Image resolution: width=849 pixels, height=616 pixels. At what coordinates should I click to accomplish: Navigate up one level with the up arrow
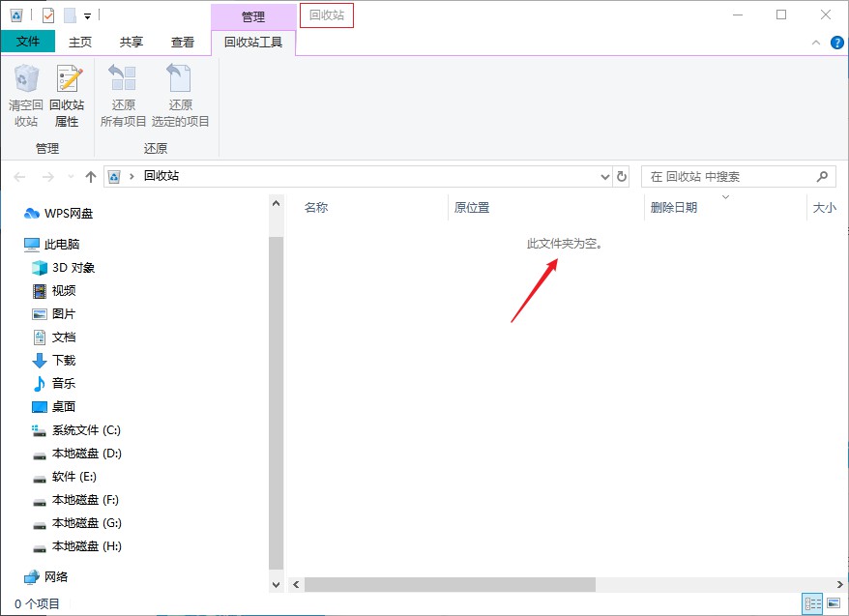tap(91, 176)
